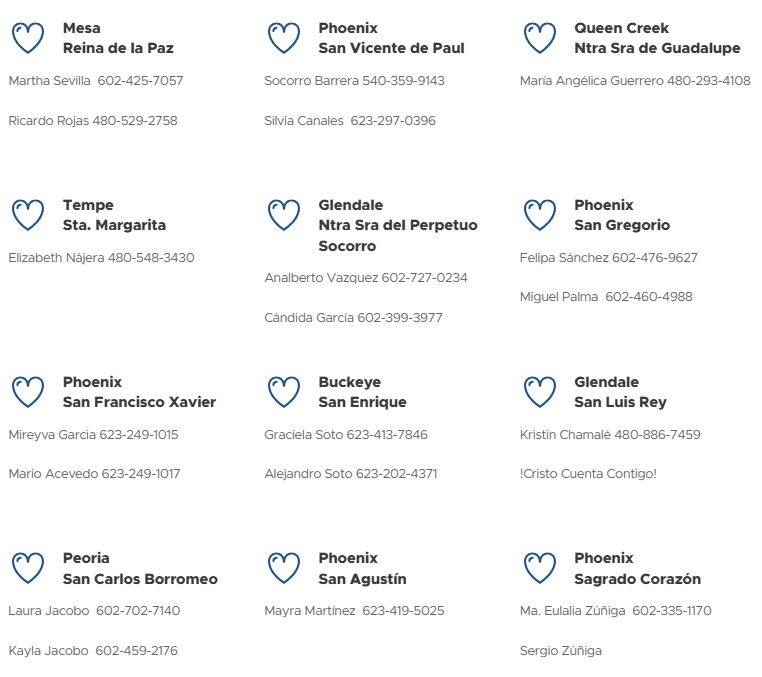
Task: Select Kayla Jacobo's phone number
Action: click(x=137, y=651)
